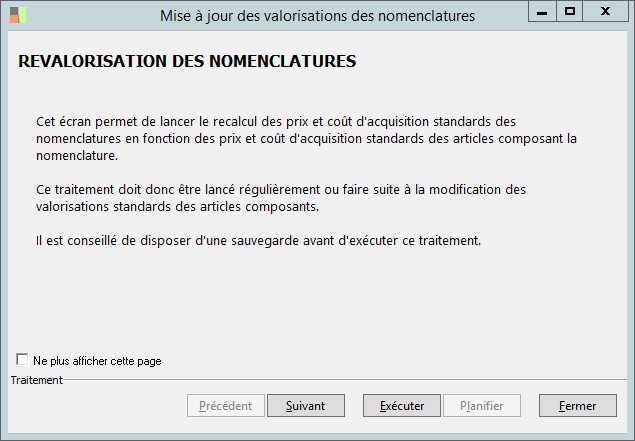The height and width of the screenshot is (441, 635).
Task: Minimize the Mise à jour des valorisations window
Action: click(541, 12)
